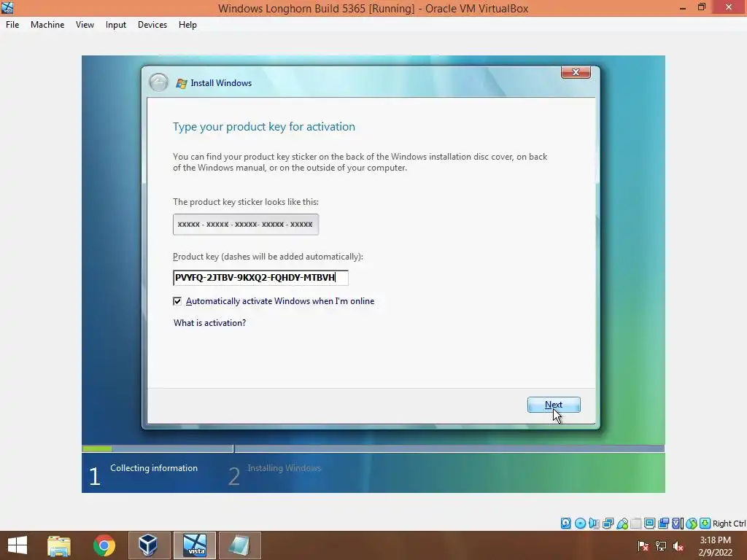The height and width of the screenshot is (560, 747).
Task: Launch Google Chrome from the taskbar
Action: pyautogui.click(x=104, y=545)
